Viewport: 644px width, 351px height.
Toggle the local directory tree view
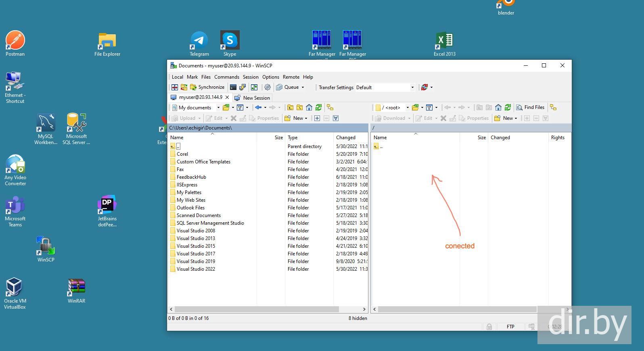click(330, 107)
